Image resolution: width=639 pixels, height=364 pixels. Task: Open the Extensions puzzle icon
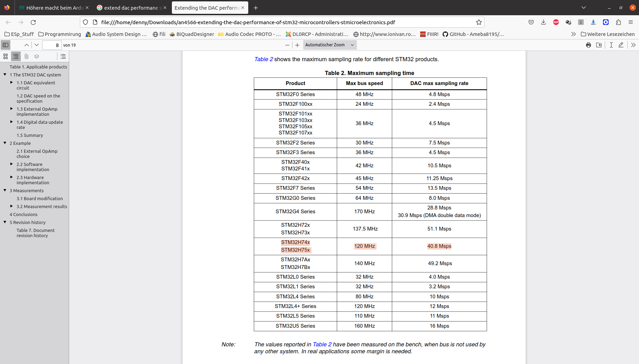coord(618,22)
